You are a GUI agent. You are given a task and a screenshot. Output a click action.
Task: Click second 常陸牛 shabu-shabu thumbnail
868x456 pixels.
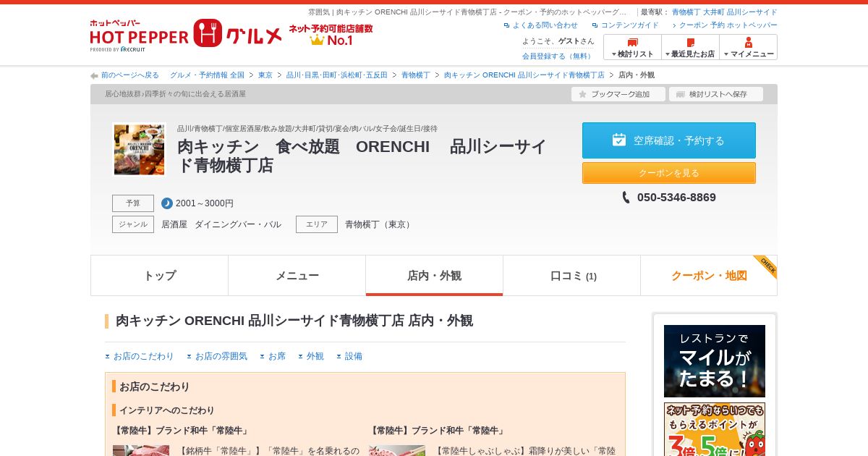click(x=397, y=450)
